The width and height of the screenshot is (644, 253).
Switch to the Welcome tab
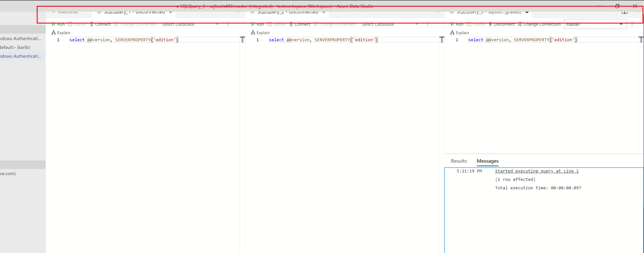click(x=67, y=12)
